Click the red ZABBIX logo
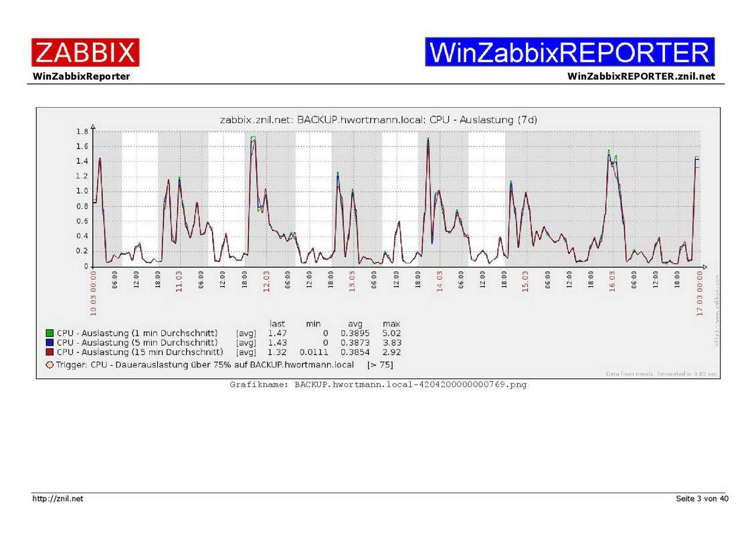The width and height of the screenshot is (756, 535). pos(85,52)
